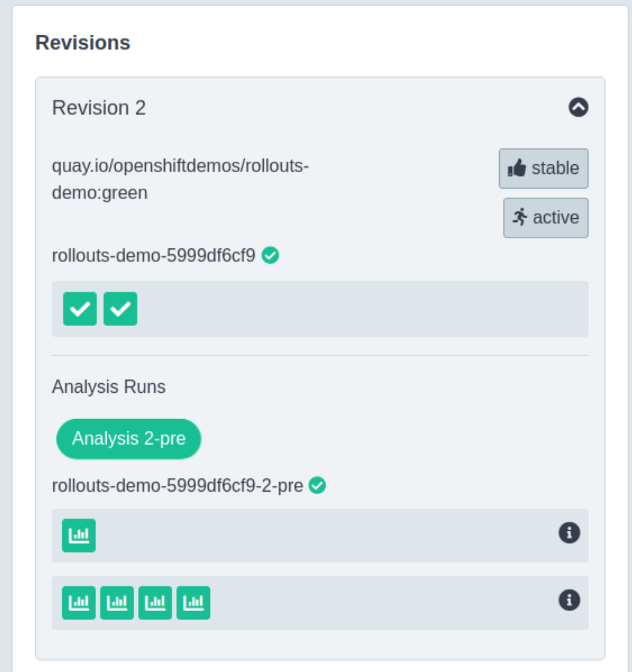Open the Analysis 2-pre pill
Screen dimensions: 632x672
[x=128, y=439]
